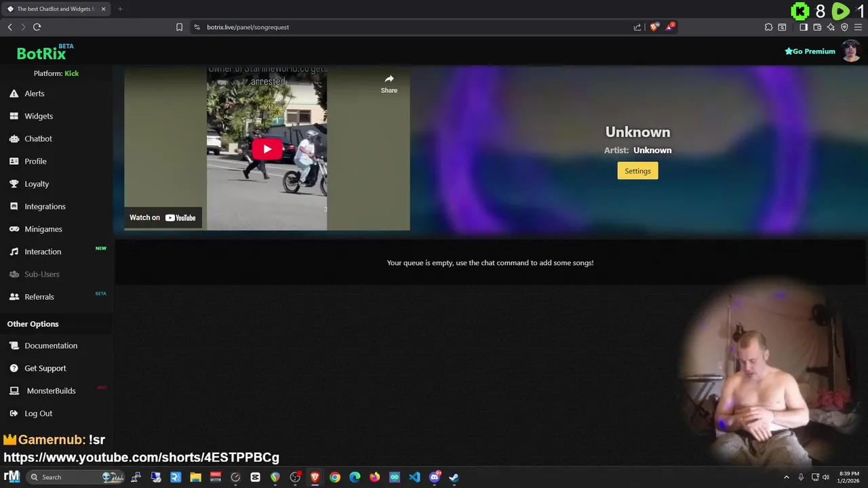Open Firefox from taskbar

(374, 477)
